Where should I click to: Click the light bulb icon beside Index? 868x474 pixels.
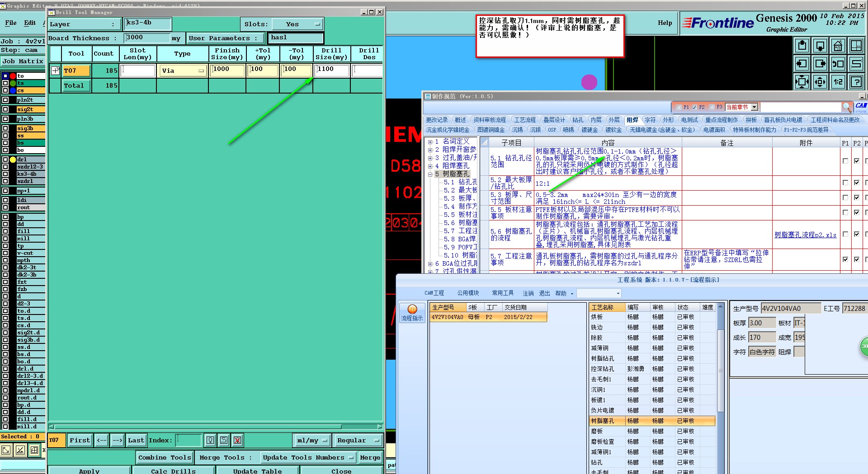pyautogui.click(x=210, y=440)
